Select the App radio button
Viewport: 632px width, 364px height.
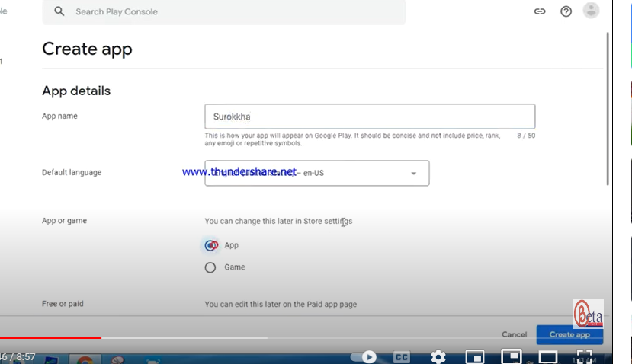click(210, 245)
